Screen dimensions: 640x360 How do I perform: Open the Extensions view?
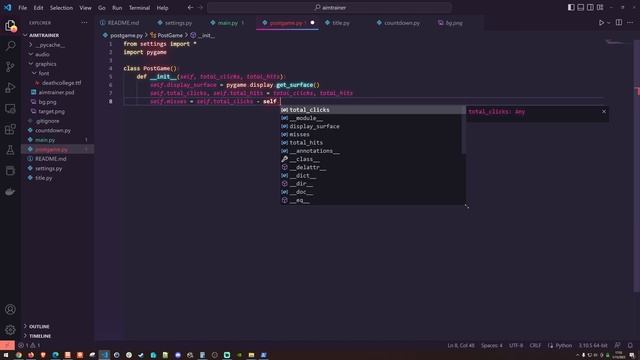(10, 129)
